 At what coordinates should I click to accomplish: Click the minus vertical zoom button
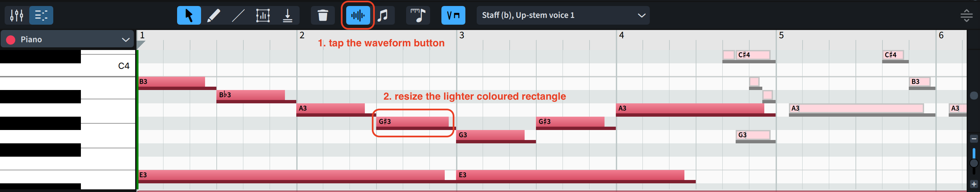[974, 139]
